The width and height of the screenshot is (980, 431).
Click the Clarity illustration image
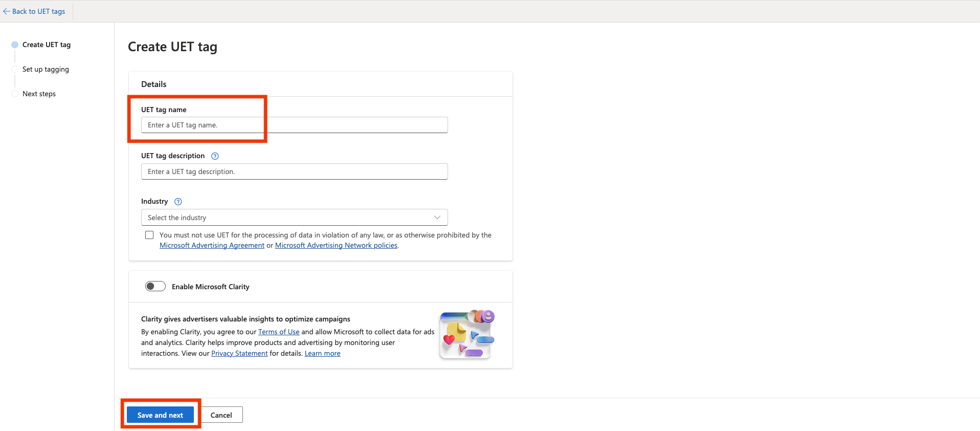tap(467, 334)
